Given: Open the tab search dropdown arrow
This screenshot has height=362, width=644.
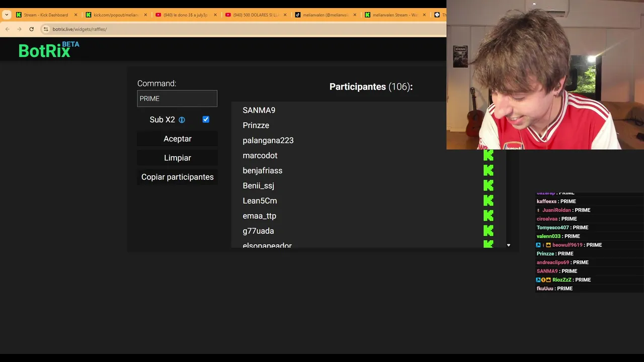Looking at the screenshot, I should point(7,15).
